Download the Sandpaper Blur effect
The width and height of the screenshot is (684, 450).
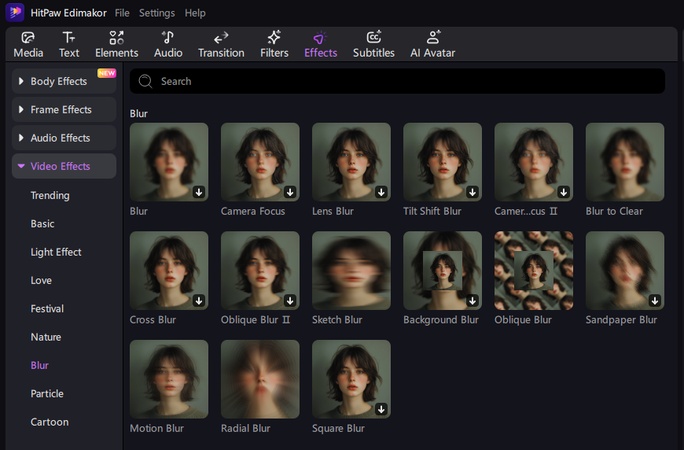point(655,300)
